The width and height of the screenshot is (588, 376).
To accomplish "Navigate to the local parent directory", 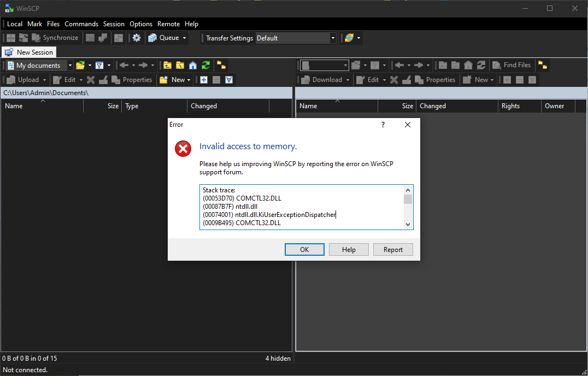I will coord(167,66).
